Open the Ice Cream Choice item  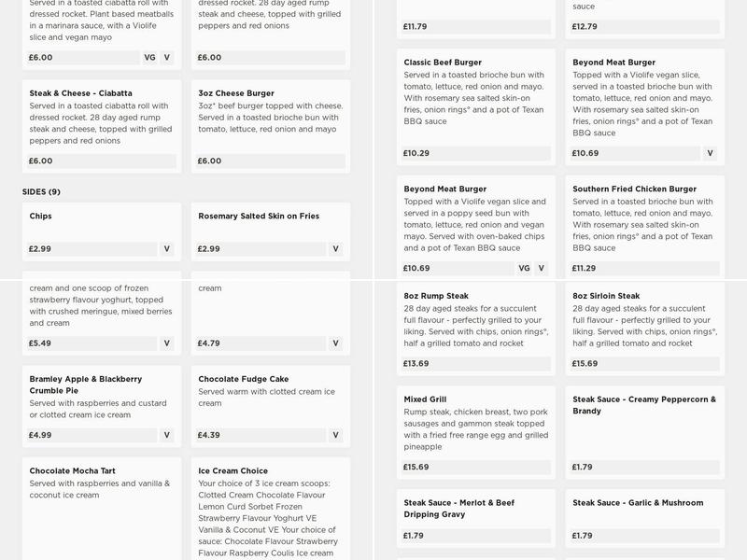click(x=233, y=471)
